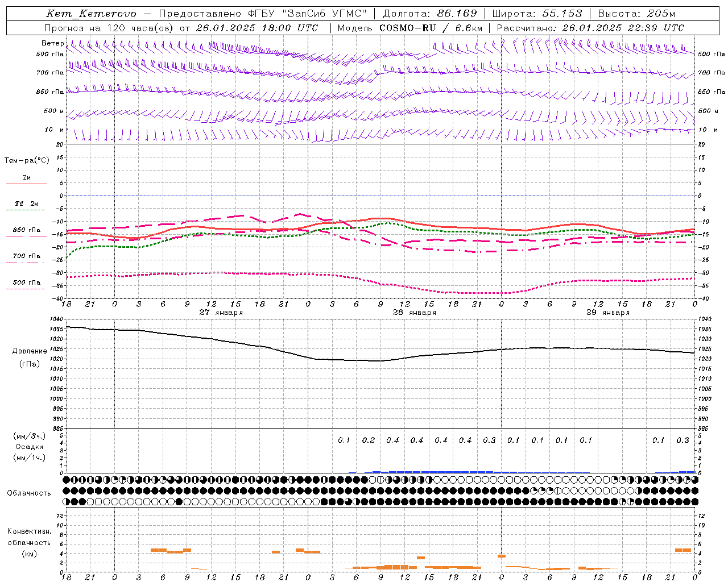Click the '29 января' date label
Image resolution: width=728 pixels, height=582 pixels.
[608, 313]
